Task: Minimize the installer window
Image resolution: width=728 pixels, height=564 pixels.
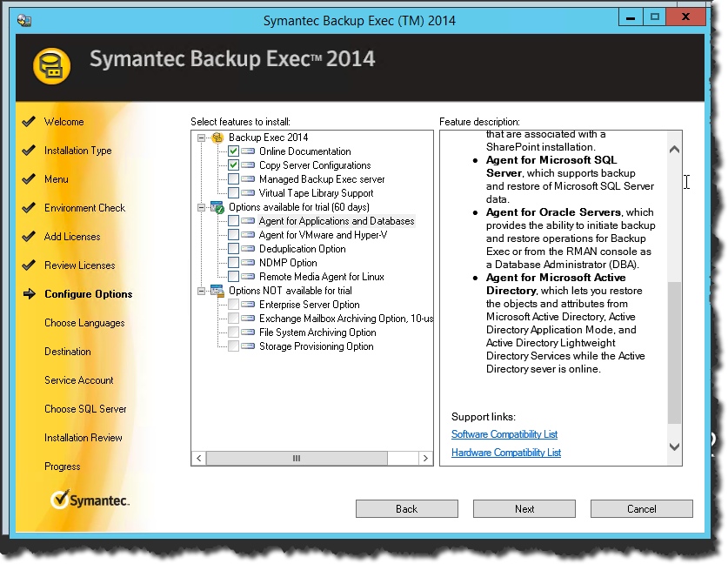Action: pyautogui.click(x=631, y=17)
